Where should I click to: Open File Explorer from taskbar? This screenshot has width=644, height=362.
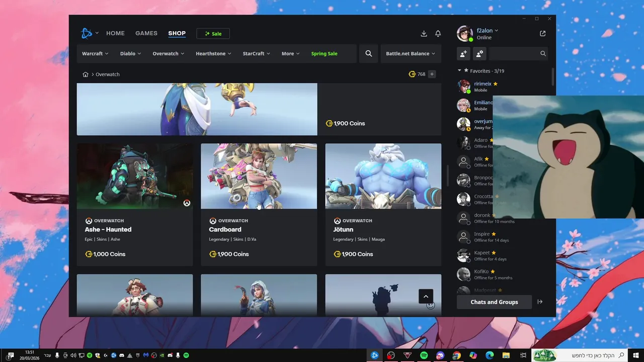pos(506,355)
